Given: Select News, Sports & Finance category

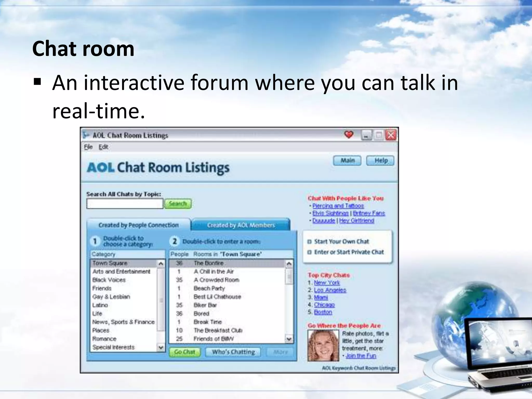Looking at the screenshot, I should 124,322.
